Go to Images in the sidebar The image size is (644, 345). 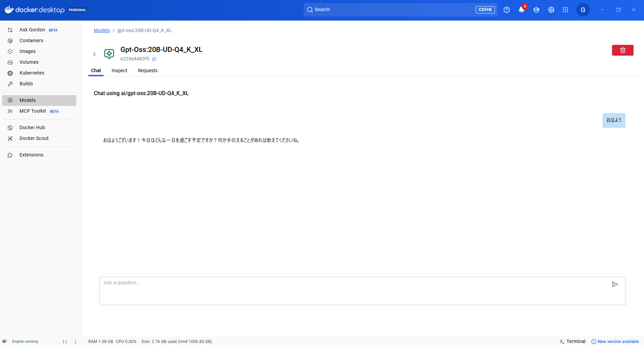click(x=39, y=51)
